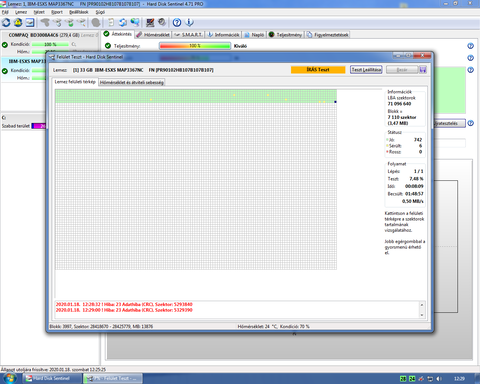This screenshot has height=384, width=480.
Task: Select the COMPAQ BD3008A4C6 disk header
Action: [50, 35]
